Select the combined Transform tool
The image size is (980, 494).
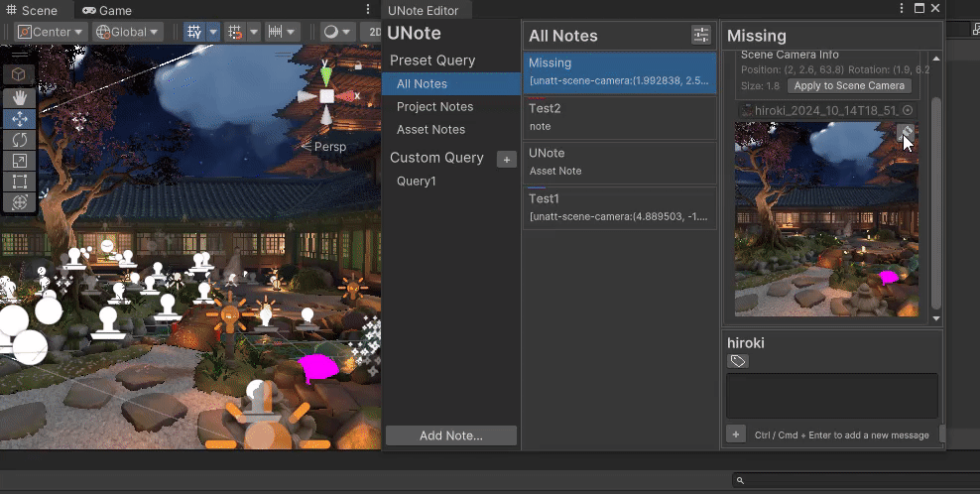(20, 202)
